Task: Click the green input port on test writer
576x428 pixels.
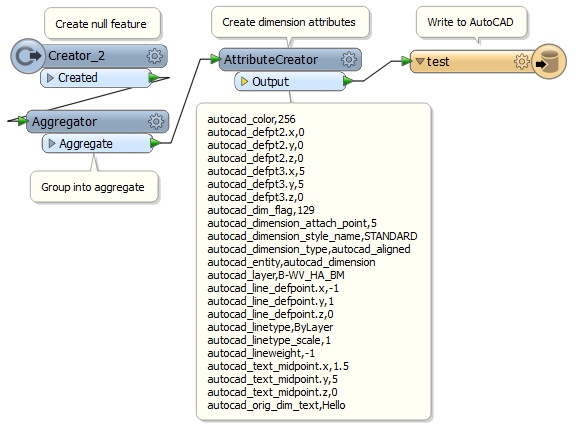Action: [x=406, y=61]
